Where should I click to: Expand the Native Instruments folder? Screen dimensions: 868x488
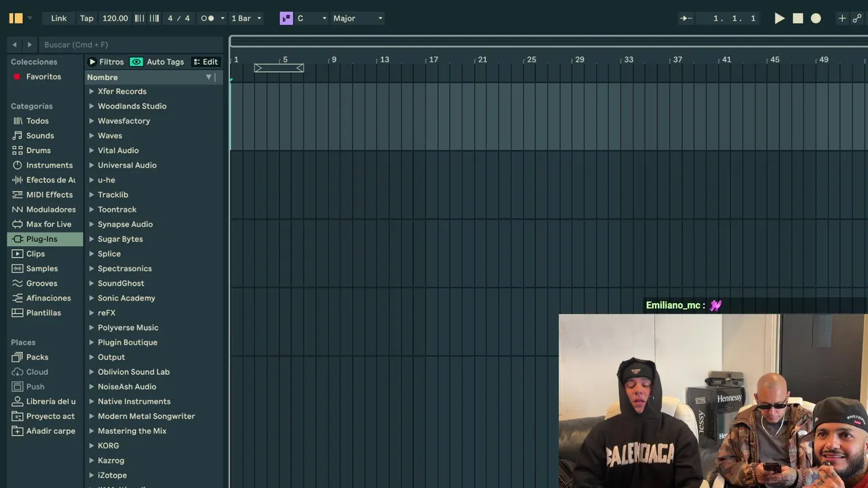click(x=92, y=401)
